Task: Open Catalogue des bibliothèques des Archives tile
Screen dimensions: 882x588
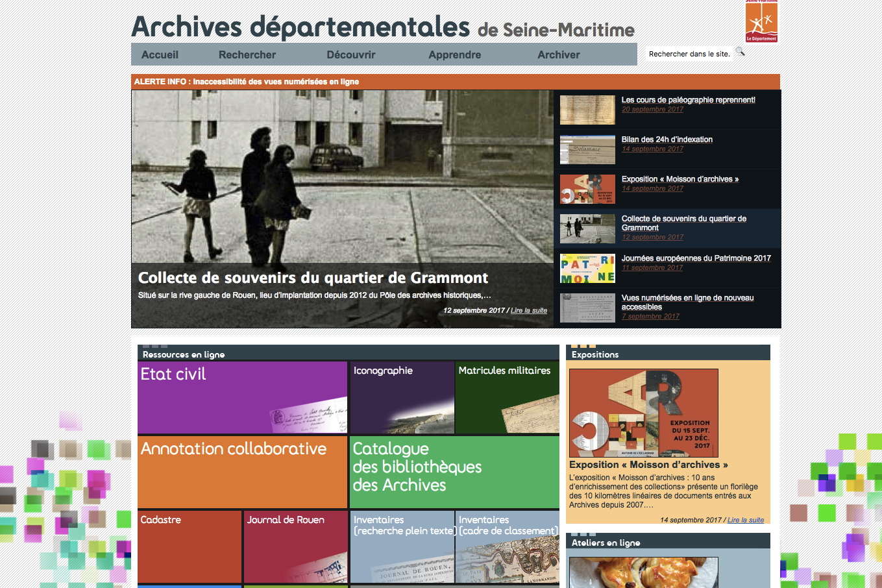Action: pos(455,472)
